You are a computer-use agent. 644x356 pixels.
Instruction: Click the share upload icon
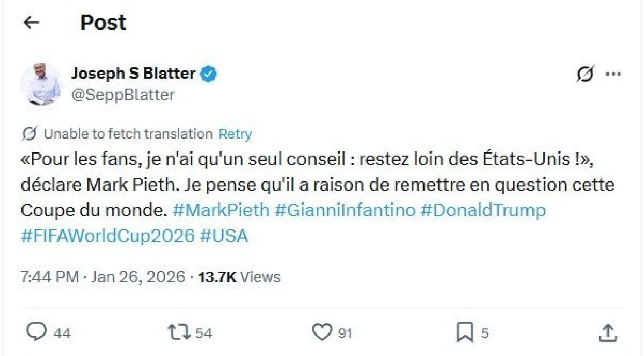[x=608, y=332]
